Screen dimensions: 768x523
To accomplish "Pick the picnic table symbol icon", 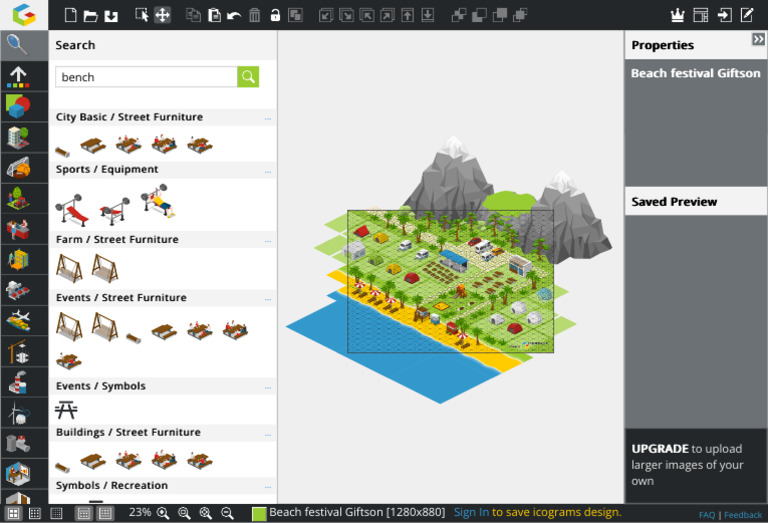I will coord(66,410).
